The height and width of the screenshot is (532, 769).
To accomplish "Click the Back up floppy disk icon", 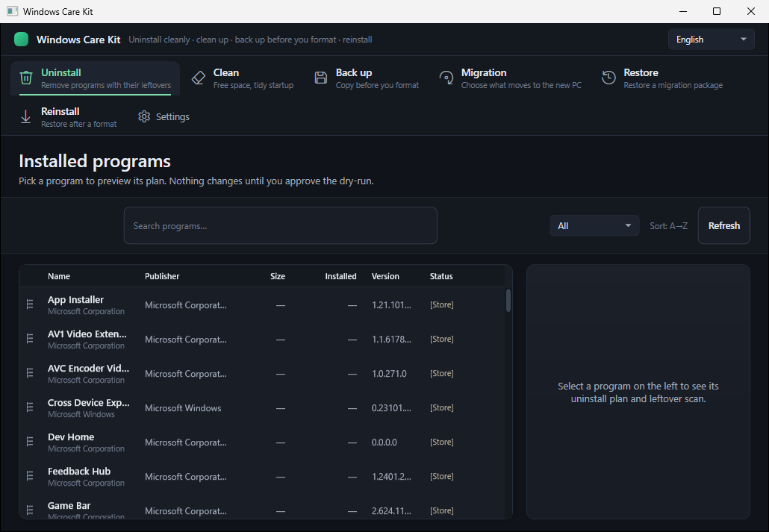I will (x=321, y=78).
